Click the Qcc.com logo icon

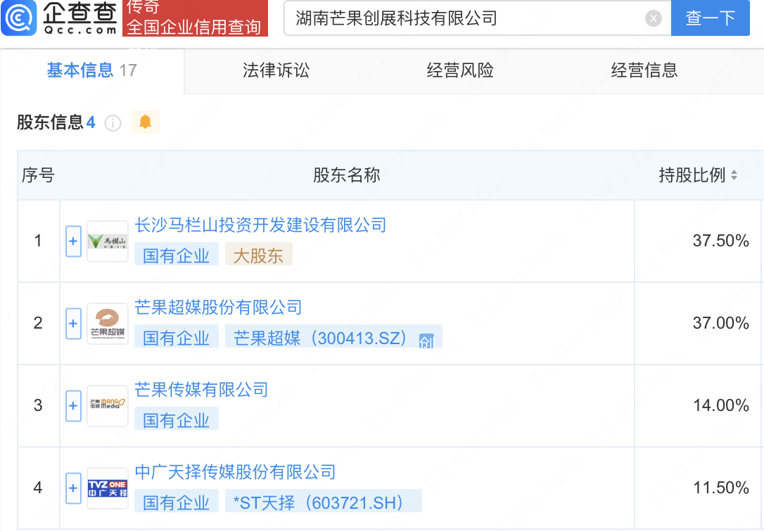(x=19, y=18)
